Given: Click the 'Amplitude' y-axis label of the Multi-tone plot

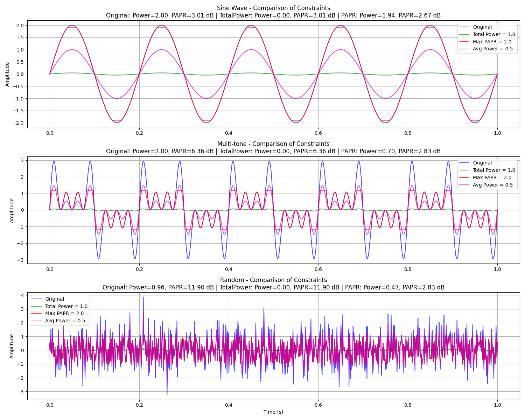Looking at the screenshot, I should coord(12,210).
